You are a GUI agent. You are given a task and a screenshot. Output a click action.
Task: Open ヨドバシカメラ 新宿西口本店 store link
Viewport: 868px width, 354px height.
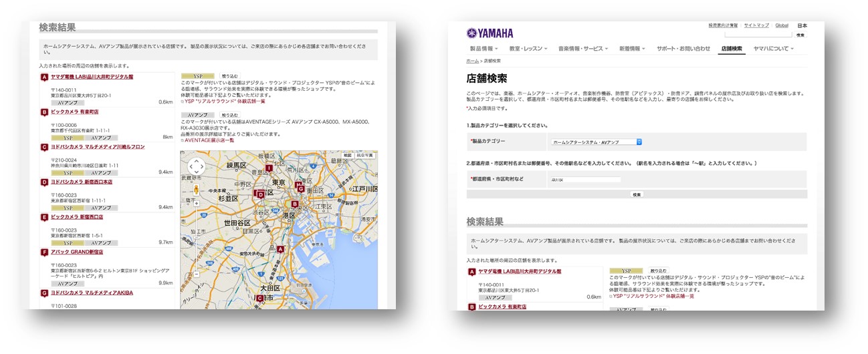click(x=81, y=182)
